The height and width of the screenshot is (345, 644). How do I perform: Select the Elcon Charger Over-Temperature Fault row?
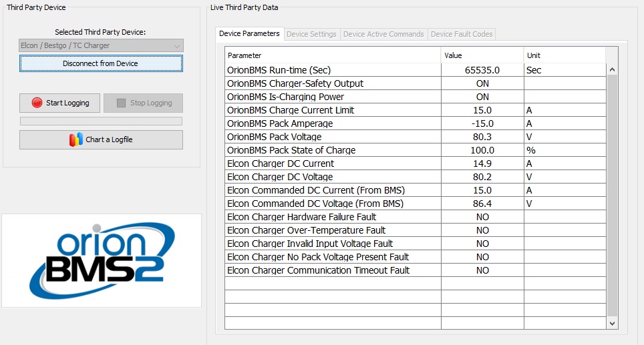(x=332, y=230)
